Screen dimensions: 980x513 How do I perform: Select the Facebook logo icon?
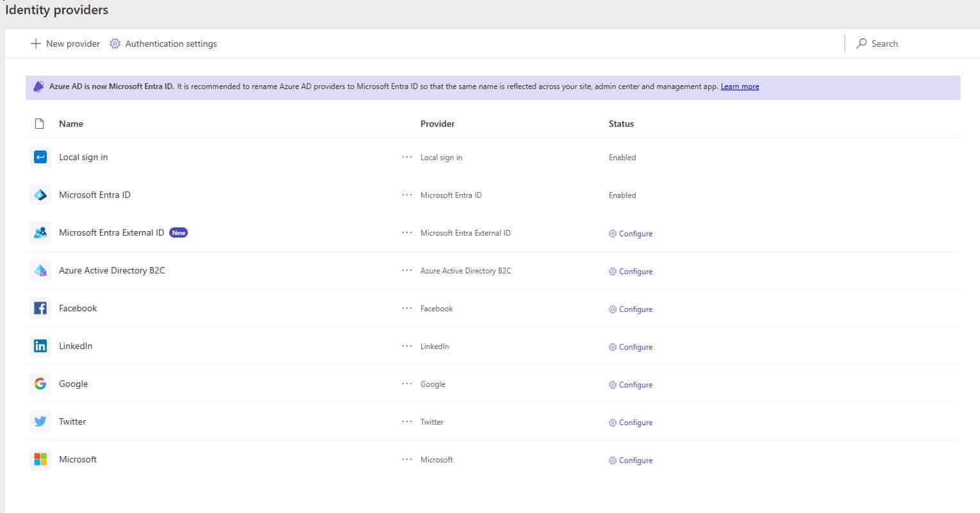[40, 308]
